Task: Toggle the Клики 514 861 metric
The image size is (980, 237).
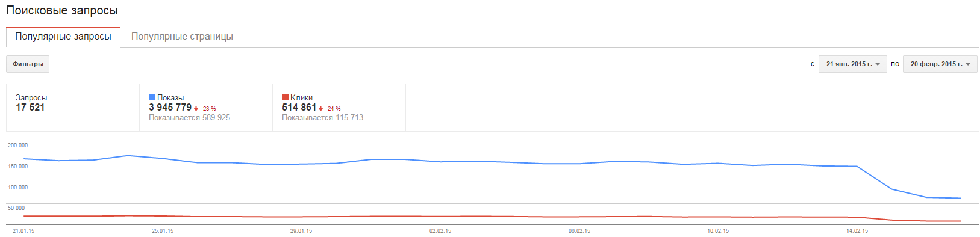Action: 339,107
